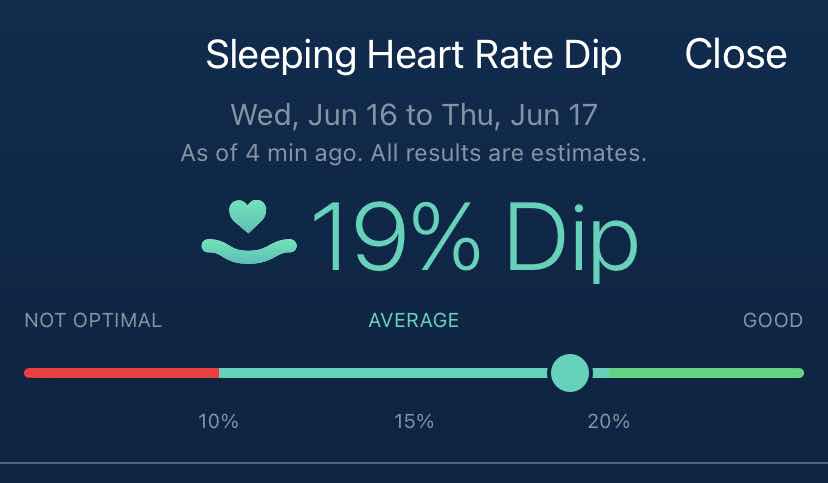The image size is (828, 483).
Task: Click the divider line below the scale
Action: (x=414, y=463)
